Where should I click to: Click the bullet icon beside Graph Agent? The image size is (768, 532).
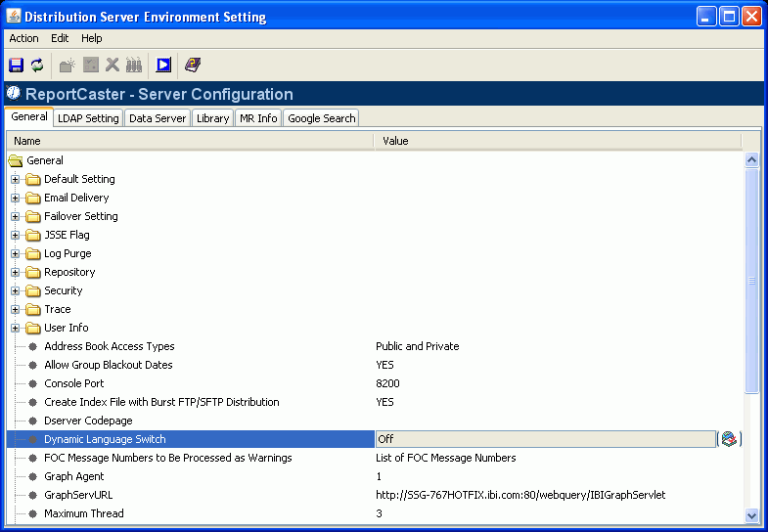[33, 476]
